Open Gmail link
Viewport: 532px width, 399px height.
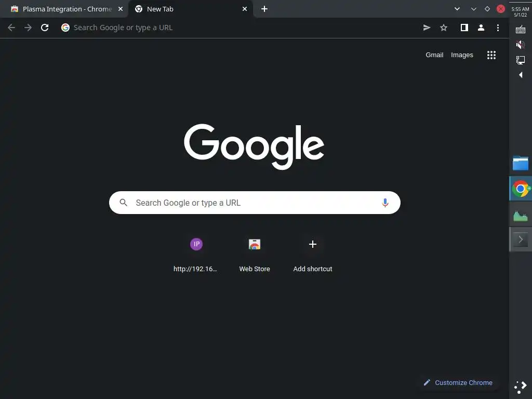click(x=434, y=55)
